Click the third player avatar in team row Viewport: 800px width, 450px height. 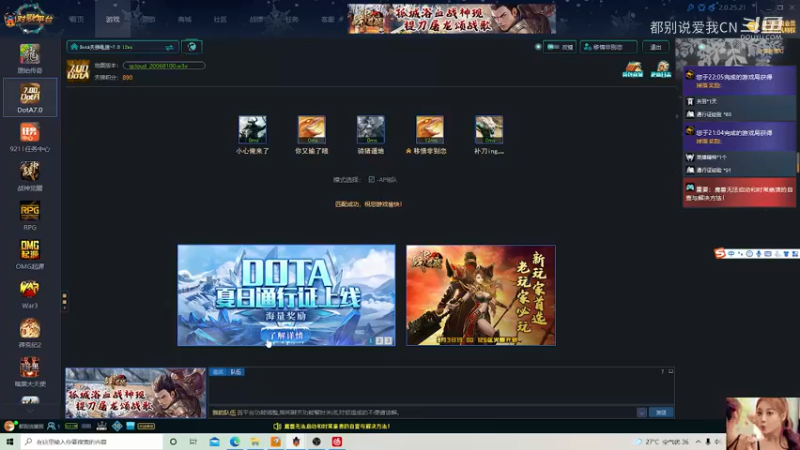[371, 129]
